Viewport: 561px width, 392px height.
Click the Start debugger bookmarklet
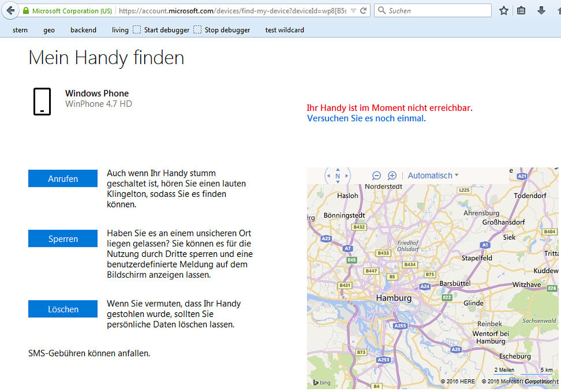tap(161, 30)
